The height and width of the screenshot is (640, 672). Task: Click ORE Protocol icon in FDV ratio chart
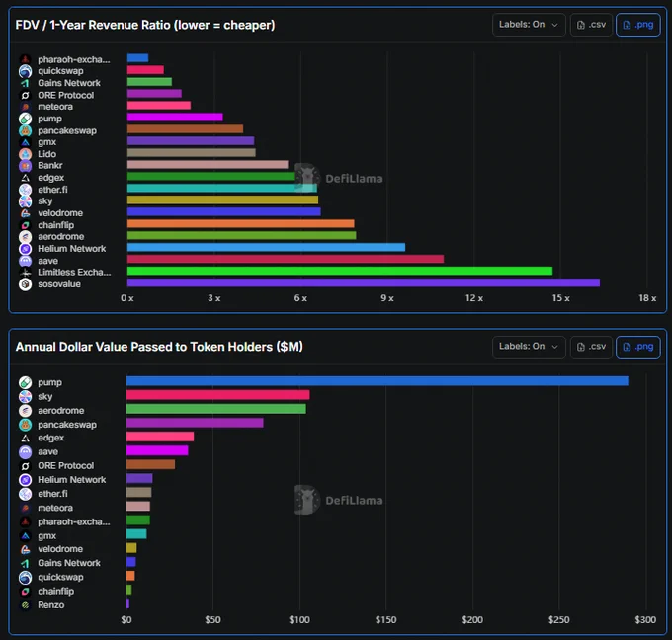[x=26, y=95]
